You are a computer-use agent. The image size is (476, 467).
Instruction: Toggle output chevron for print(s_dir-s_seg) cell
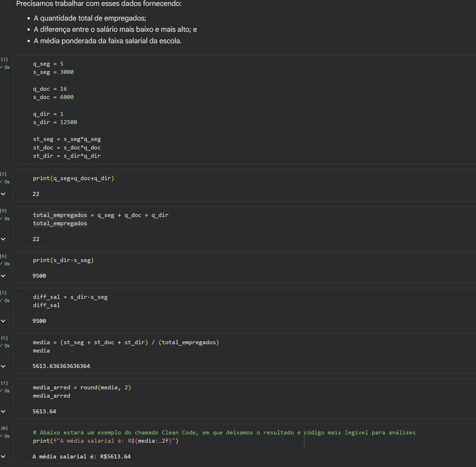pyautogui.click(x=3, y=276)
